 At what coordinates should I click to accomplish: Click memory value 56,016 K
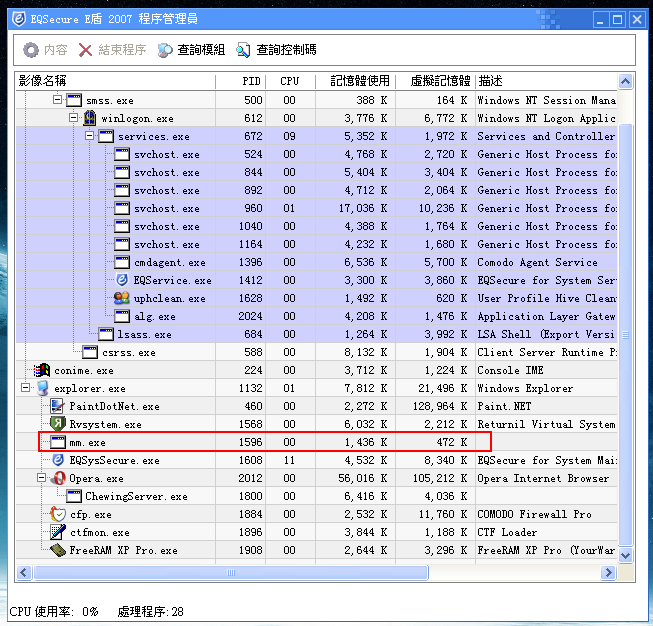coord(362,478)
